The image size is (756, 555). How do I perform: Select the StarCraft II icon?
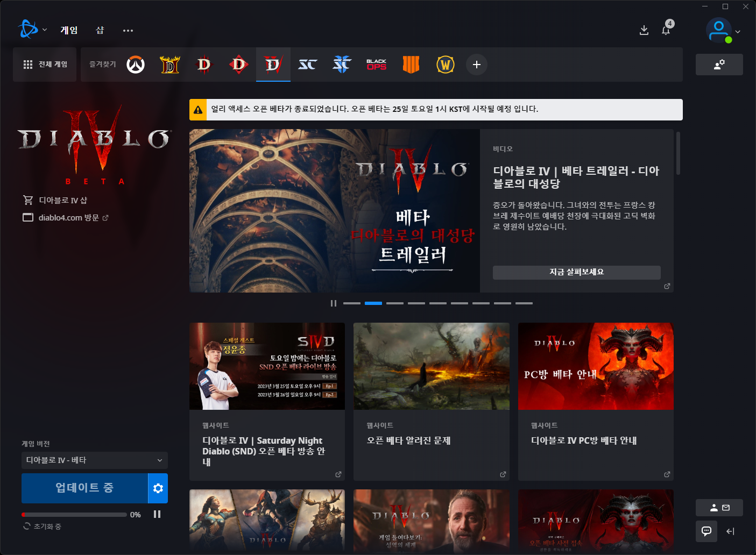[342, 65]
